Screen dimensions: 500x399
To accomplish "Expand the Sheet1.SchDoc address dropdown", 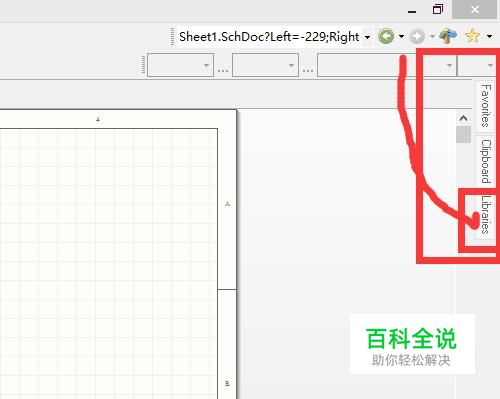I will coord(367,37).
